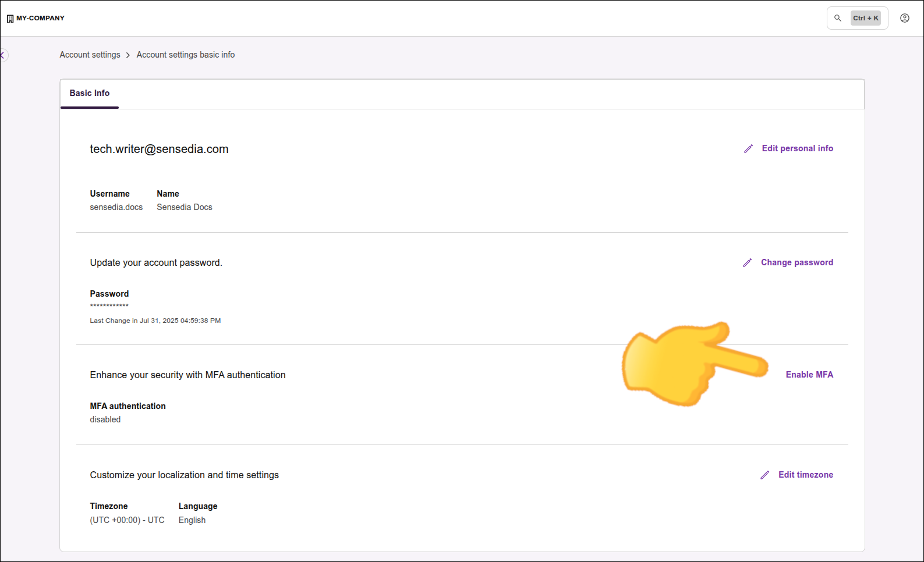Click the tech.writer@sensedia.com email heading
The height and width of the screenshot is (562, 924).
click(159, 149)
